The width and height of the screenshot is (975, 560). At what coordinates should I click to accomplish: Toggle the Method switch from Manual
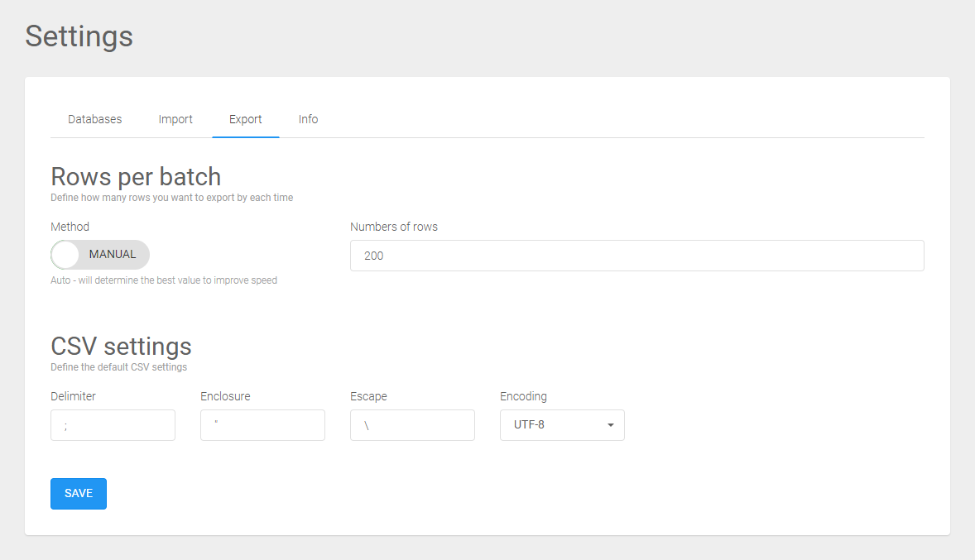[100, 255]
